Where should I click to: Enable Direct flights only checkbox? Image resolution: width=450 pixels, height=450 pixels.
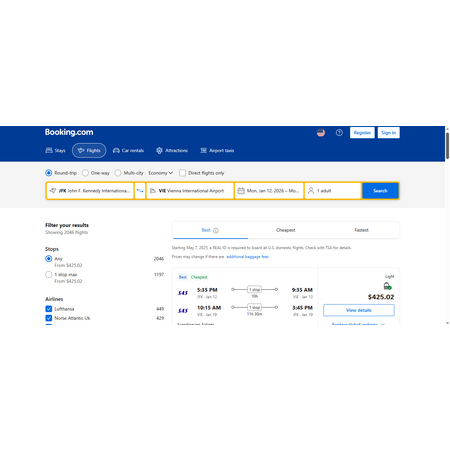182,173
